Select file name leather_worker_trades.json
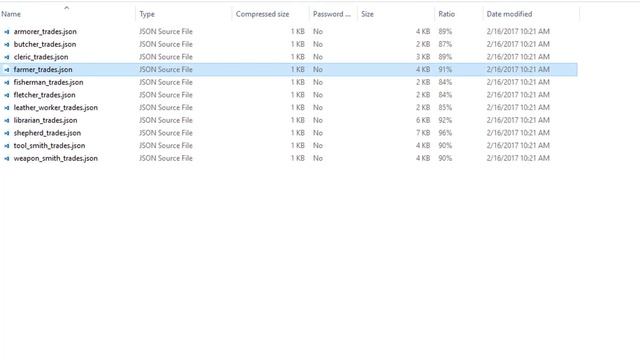640x360 pixels. click(56, 107)
